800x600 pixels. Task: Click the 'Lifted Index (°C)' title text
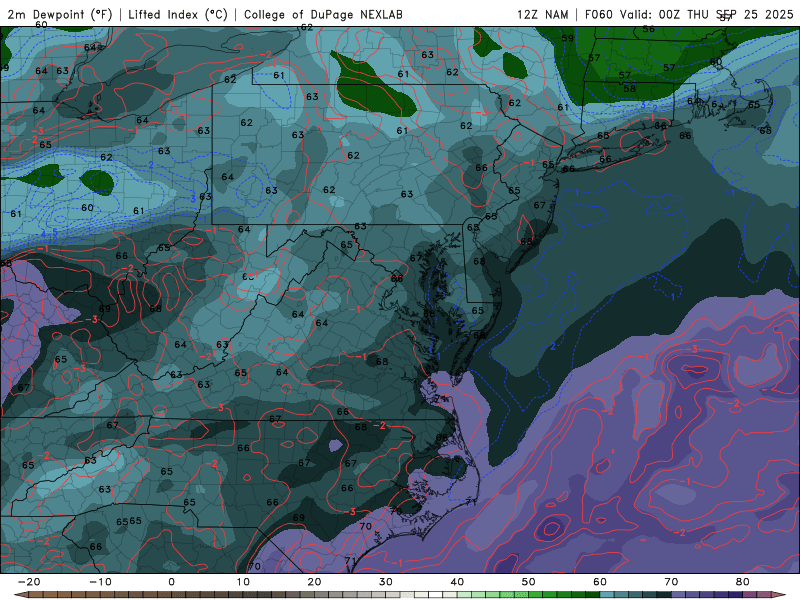(x=178, y=14)
